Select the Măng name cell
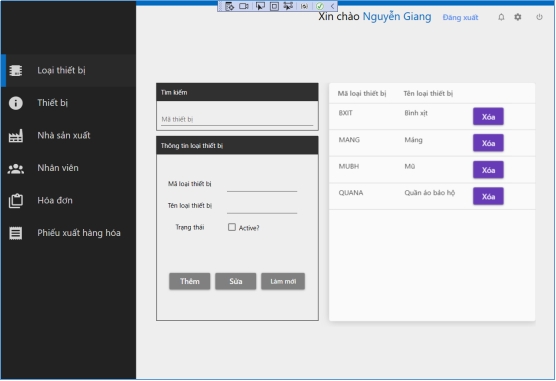This screenshot has height=381, width=556. pos(413,140)
